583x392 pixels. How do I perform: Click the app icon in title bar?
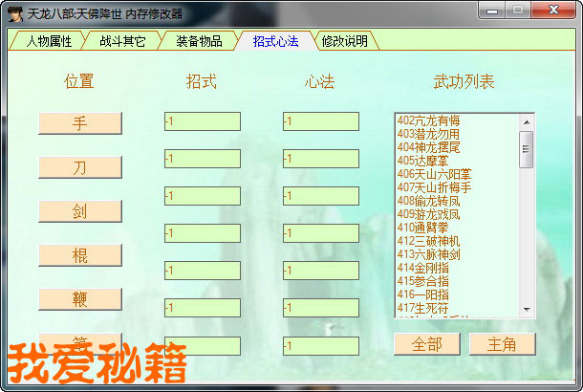click(x=14, y=12)
